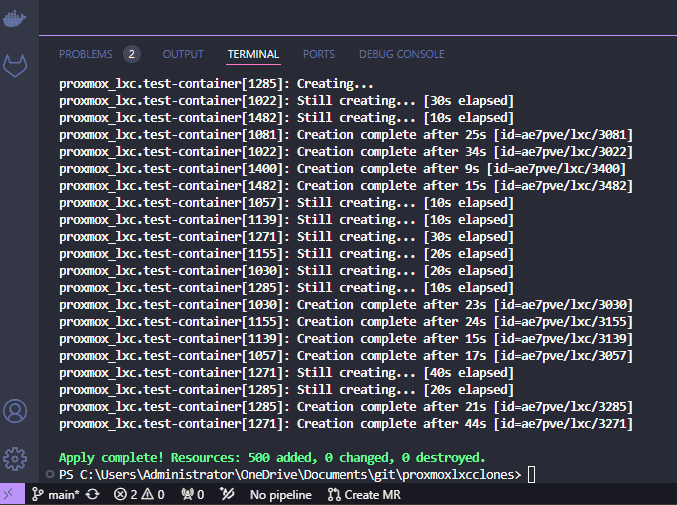Open the Docker view in activity bar
This screenshot has width=677, height=505.
pos(15,19)
